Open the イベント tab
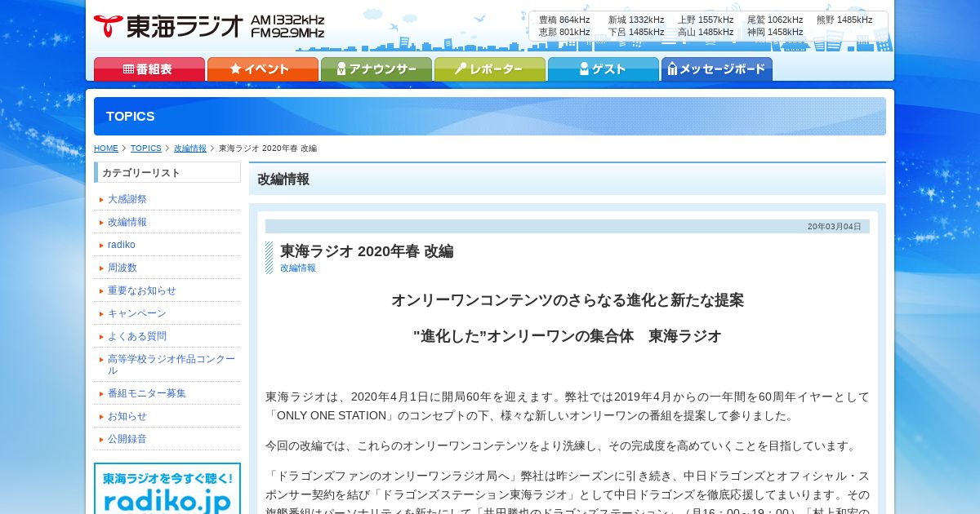This screenshot has width=980, height=514. [x=262, y=69]
